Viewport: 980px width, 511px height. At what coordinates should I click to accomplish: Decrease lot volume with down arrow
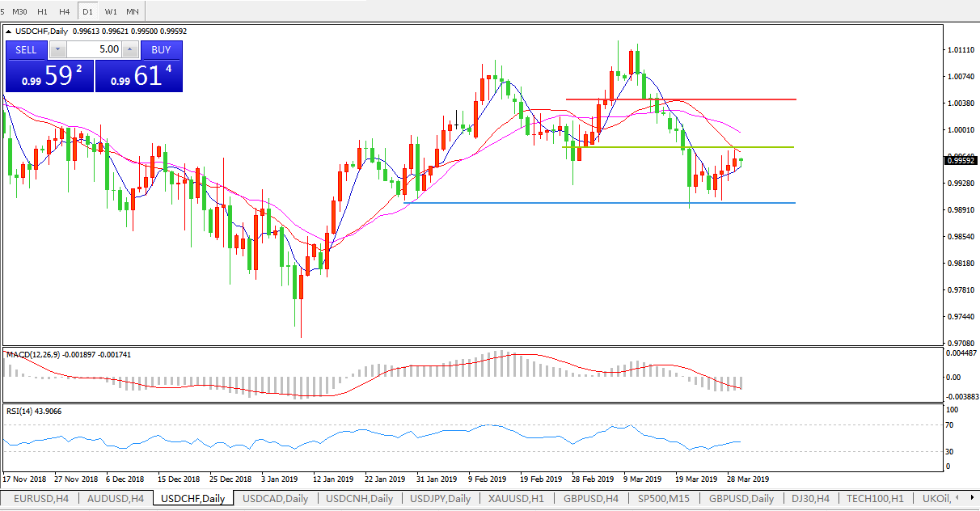pos(57,49)
